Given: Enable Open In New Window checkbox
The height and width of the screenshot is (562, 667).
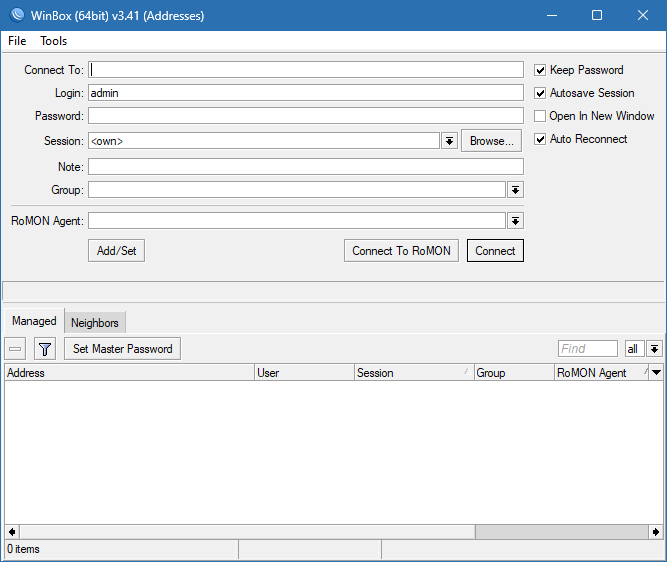Looking at the screenshot, I should tap(540, 116).
